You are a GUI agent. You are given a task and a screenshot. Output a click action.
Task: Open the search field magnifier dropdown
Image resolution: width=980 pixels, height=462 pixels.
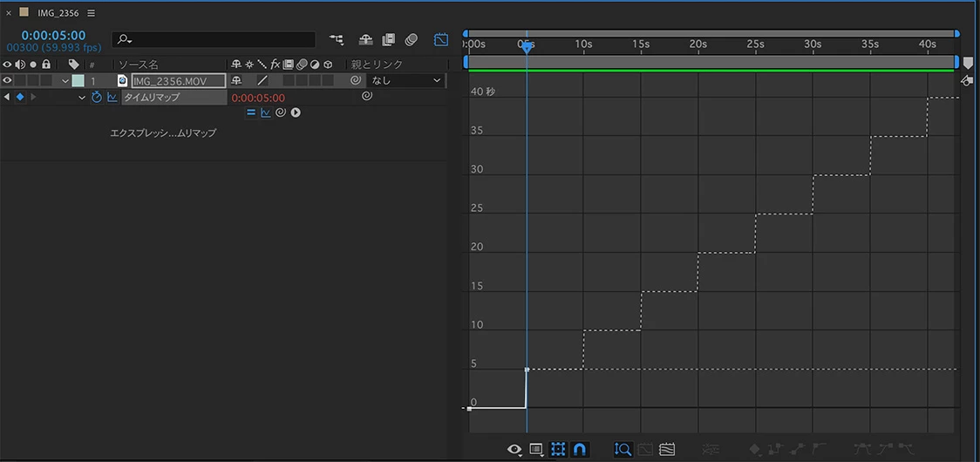pyautogui.click(x=125, y=39)
